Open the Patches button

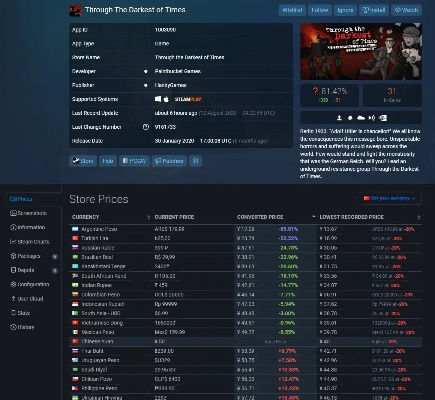169,161
